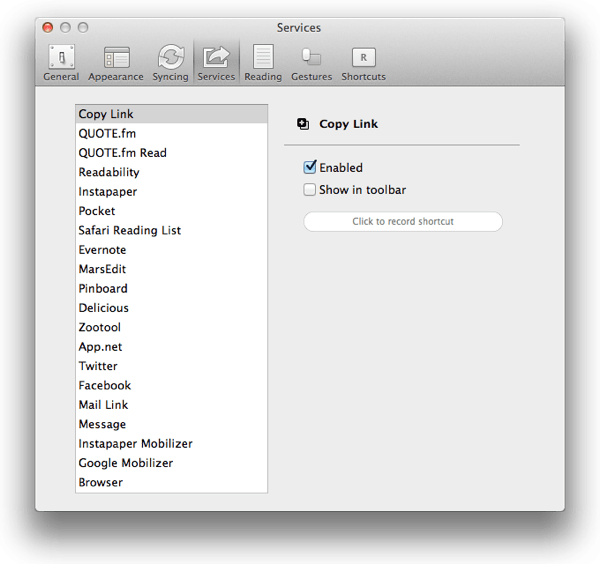Viewport: 600px width, 564px height.
Task: Close the Services preferences window
Action: point(48,27)
